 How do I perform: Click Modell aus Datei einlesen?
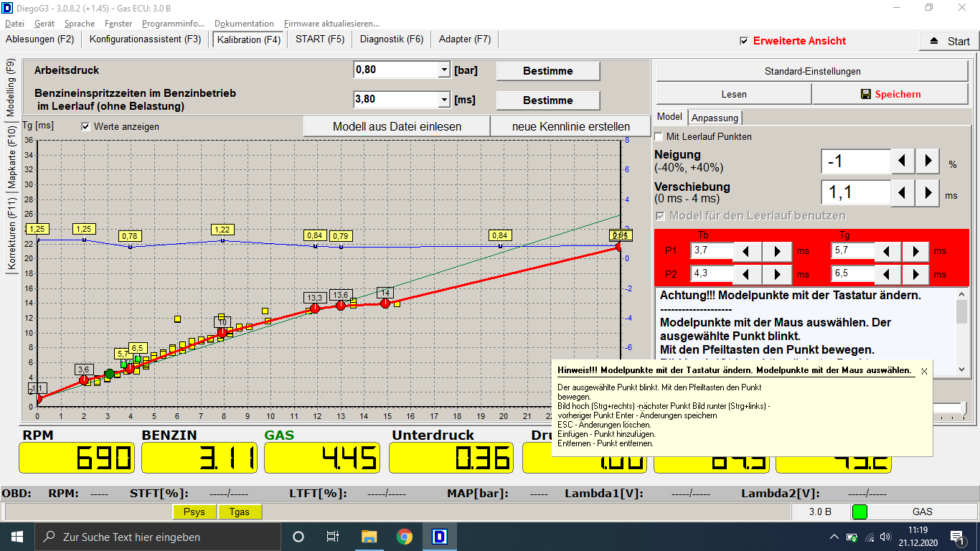pos(397,126)
